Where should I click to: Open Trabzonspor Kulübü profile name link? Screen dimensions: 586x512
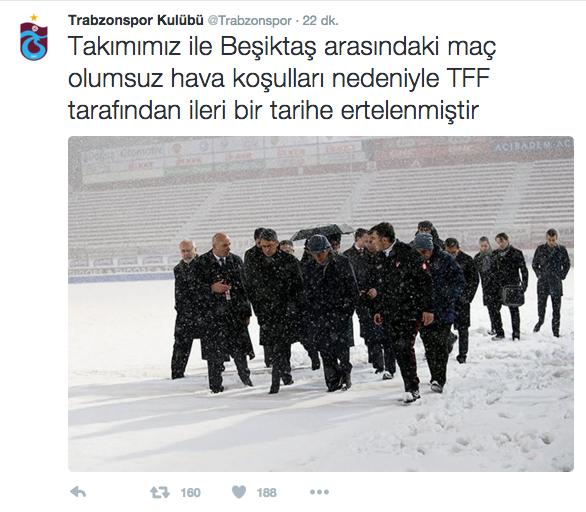point(136,20)
